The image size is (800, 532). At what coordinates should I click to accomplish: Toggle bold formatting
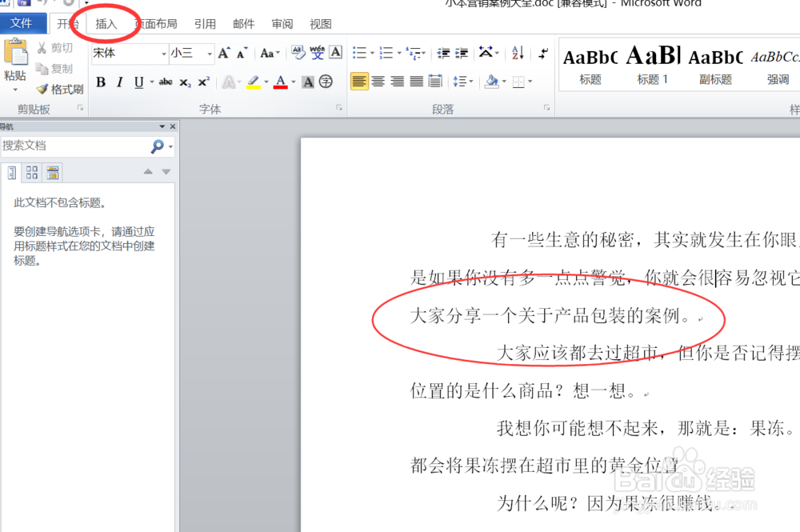[x=101, y=82]
